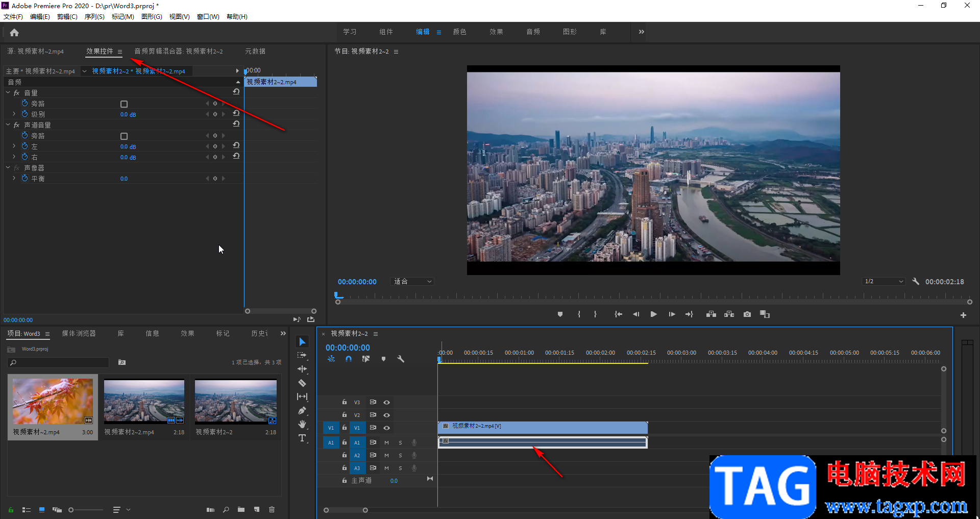Select the Ripple Edit tool
Screen dimensions: 980x519
[302, 369]
